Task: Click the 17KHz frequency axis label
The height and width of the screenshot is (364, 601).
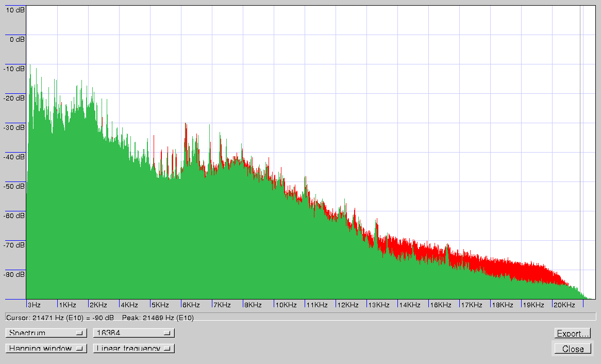Action: (x=471, y=305)
